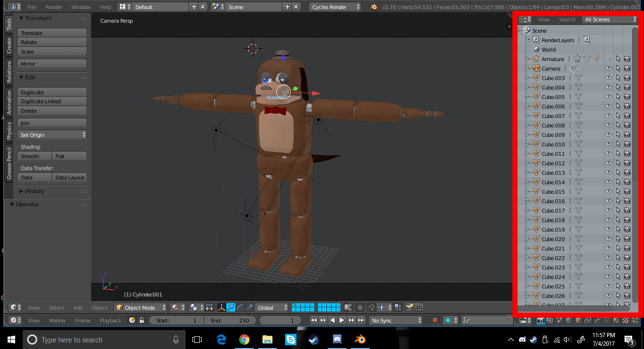The image size is (644, 349).
Task: Click the Join button
Action: click(x=52, y=123)
